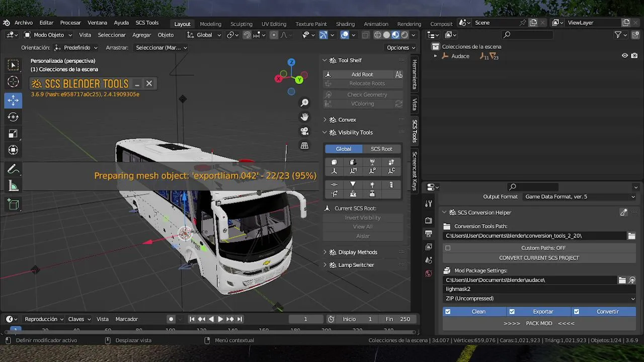Select wireframe viewport shading sphere
This screenshot has height=362, width=644.
[377, 35]
